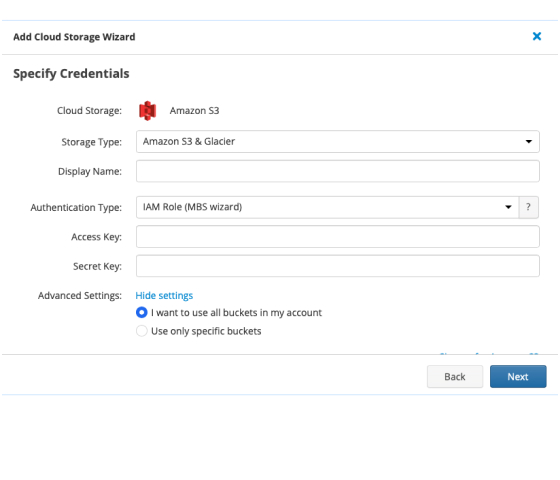
Task: Click the 'Add Cloud Storage Wizard' title
Action: pos(74,37)
